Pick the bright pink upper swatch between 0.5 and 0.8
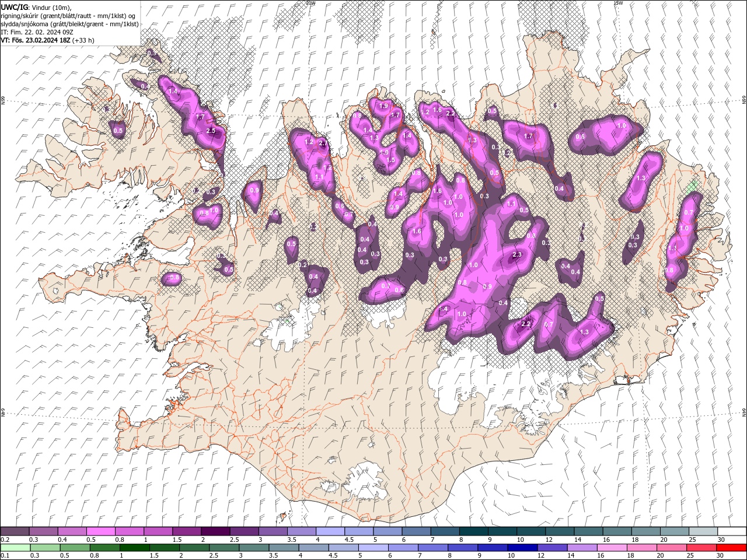This screenshot has width=747, height=560. pos(100,531)
